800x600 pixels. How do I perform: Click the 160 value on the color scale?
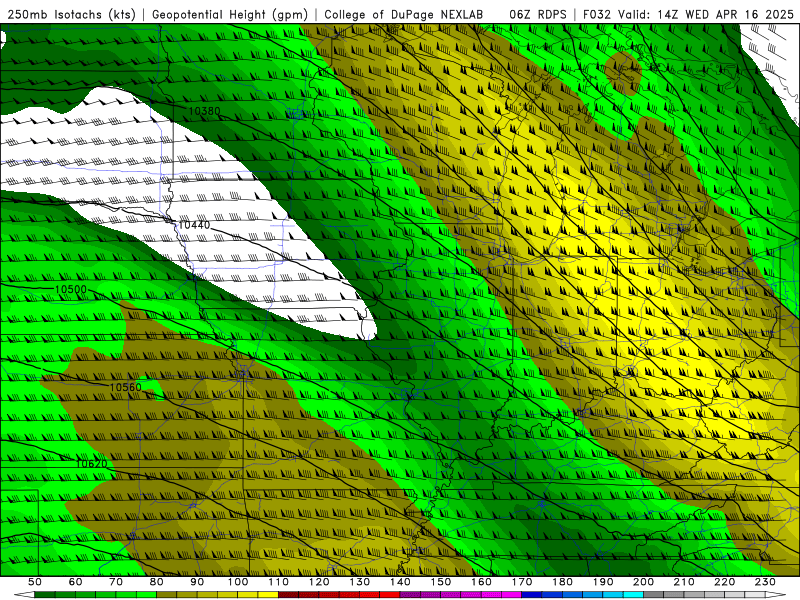[x=481, y=582]
